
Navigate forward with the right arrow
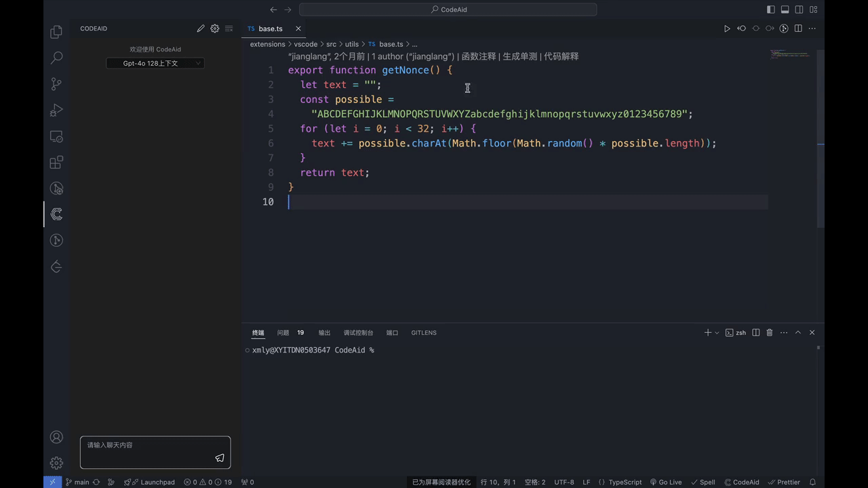(x=288, y=9)
